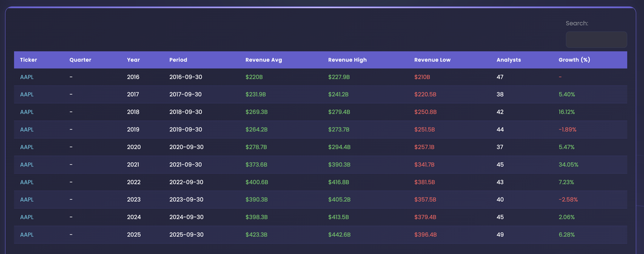Click the $210B revenue low value
The image size is (644, 254).
(x=422, y=77)
